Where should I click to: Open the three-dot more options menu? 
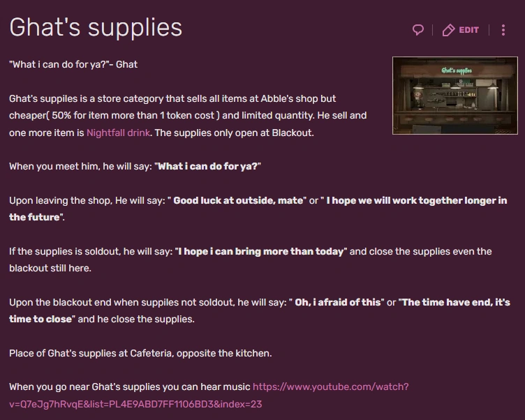click(x=503, y=30)
